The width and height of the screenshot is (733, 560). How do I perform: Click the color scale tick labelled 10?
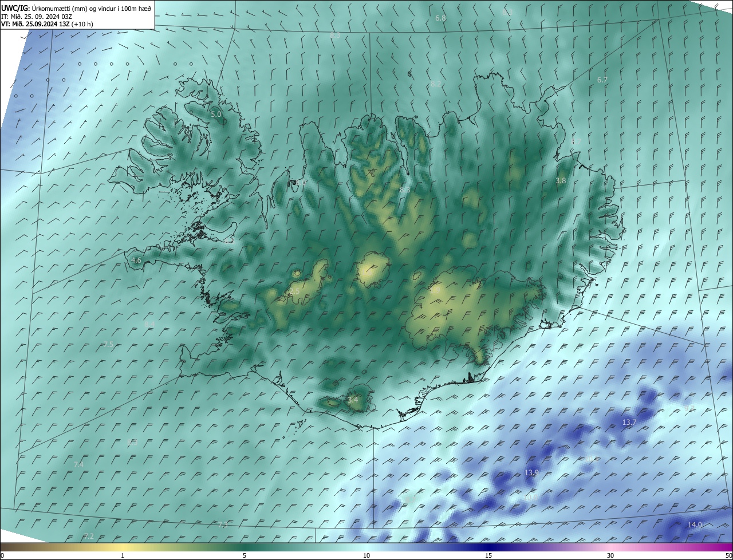(366, 556)
